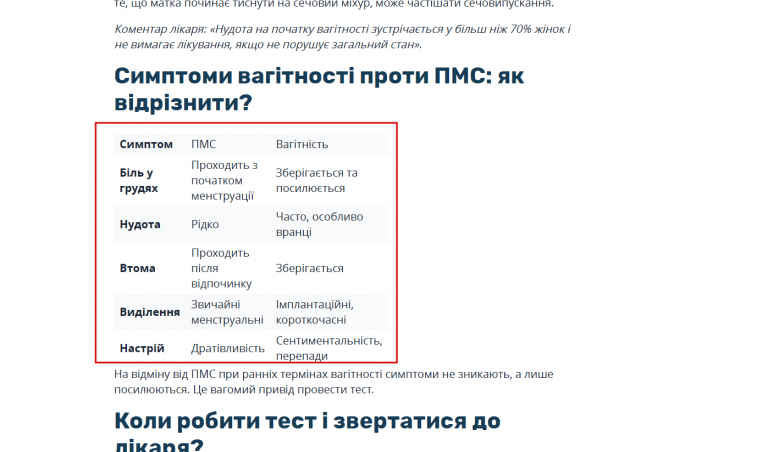This screenshot has width=768, height=452.
Task: Click the 'Дратівливість' cell
Action: point(228,348)
